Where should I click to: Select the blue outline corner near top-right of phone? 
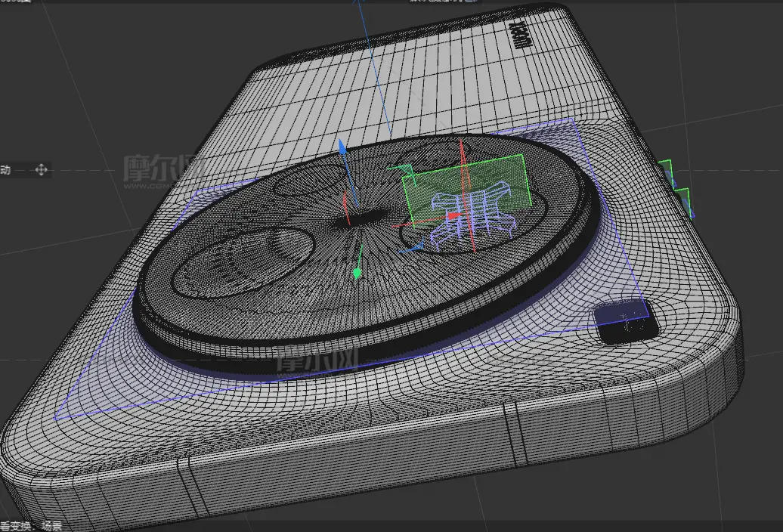[576, 120]
